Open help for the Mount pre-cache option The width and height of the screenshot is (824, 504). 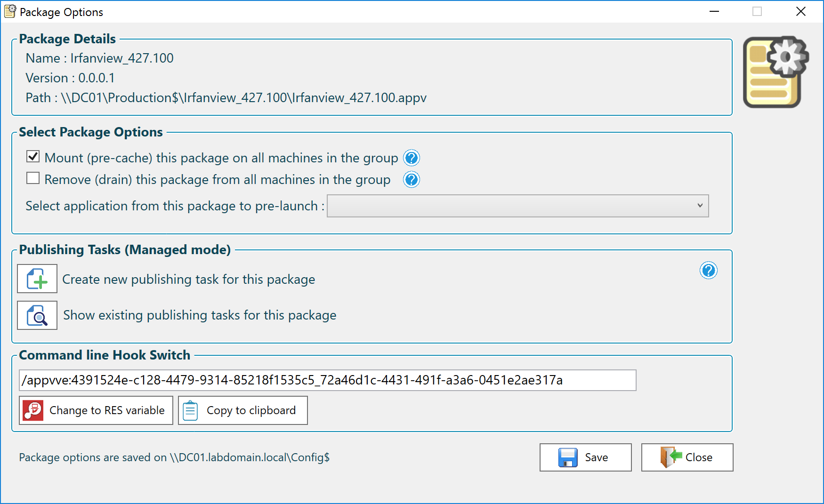click(412, 158)
